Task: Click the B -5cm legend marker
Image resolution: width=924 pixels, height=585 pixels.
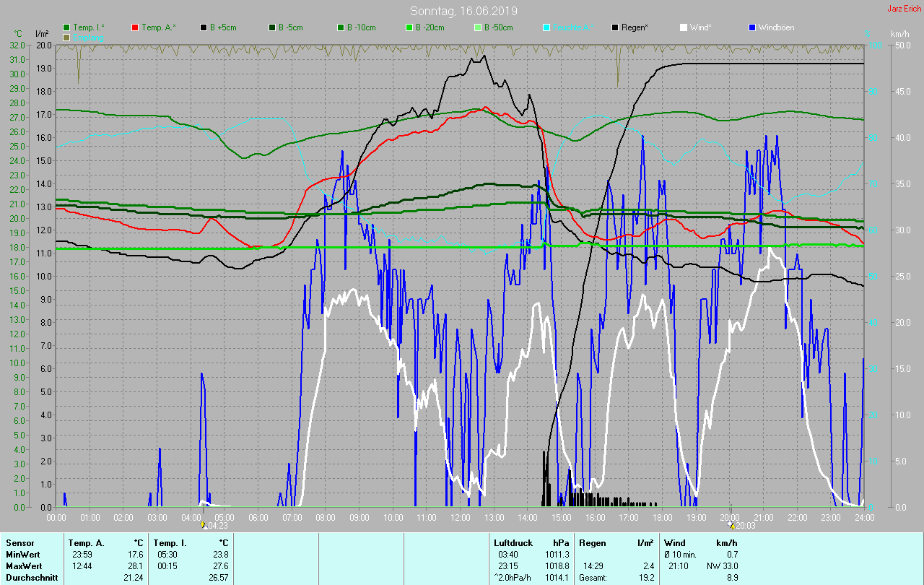Action: [272, 27]
